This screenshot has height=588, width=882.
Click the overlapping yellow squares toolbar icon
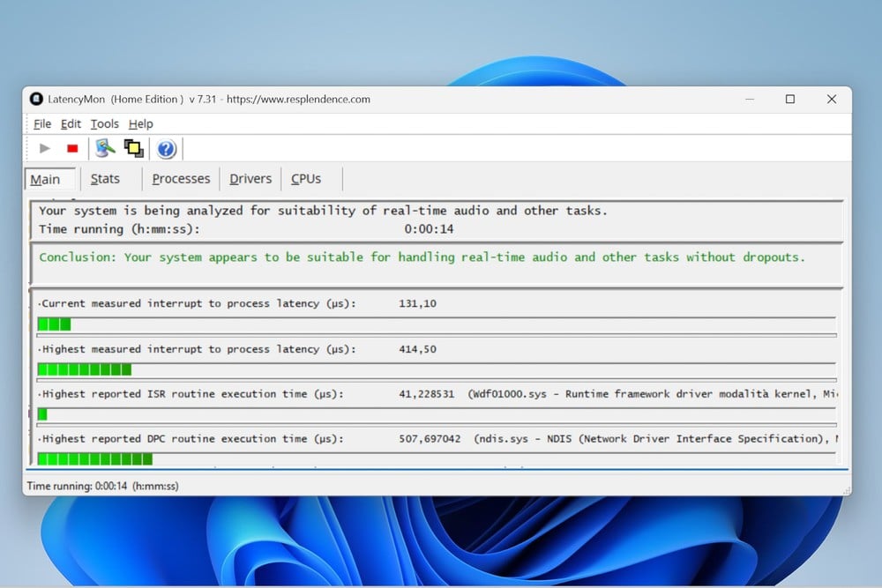coord(134,148)
